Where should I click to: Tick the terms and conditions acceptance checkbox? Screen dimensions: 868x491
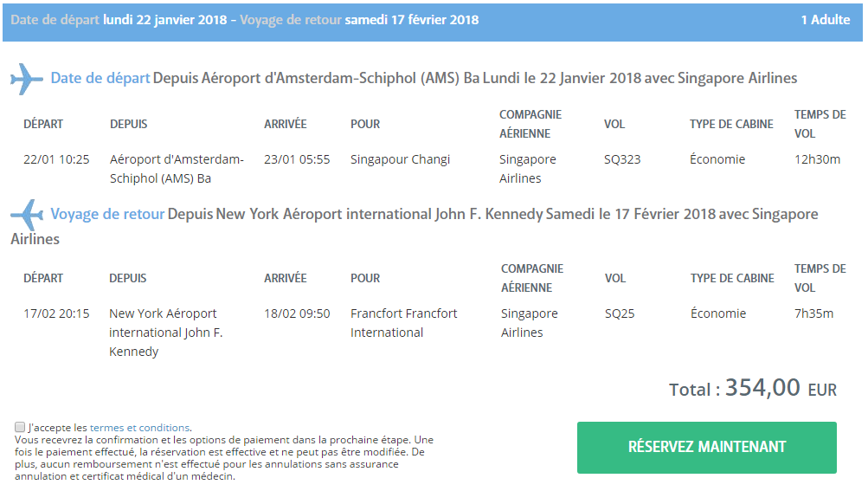click(x=20, y=427)
